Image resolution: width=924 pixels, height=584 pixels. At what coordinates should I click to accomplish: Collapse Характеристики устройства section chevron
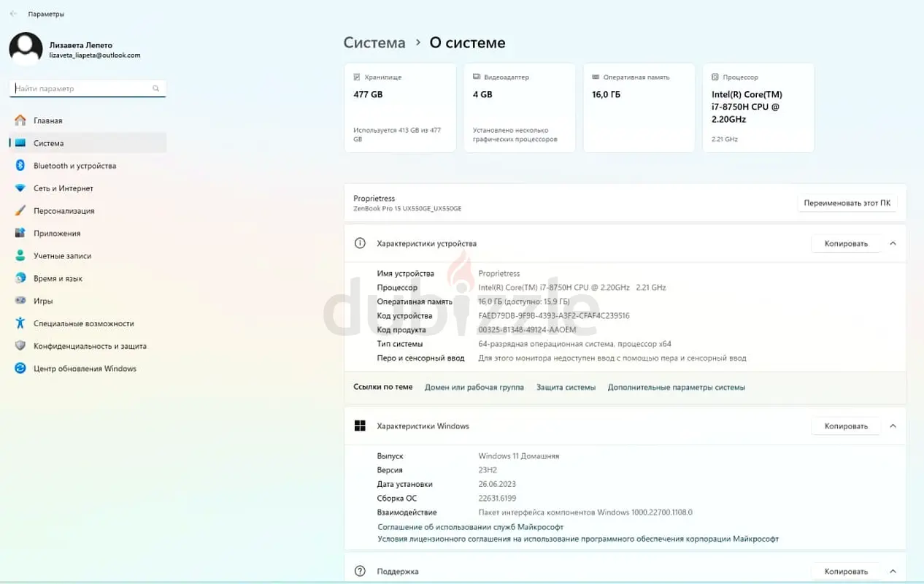click(x=893, y=244)
